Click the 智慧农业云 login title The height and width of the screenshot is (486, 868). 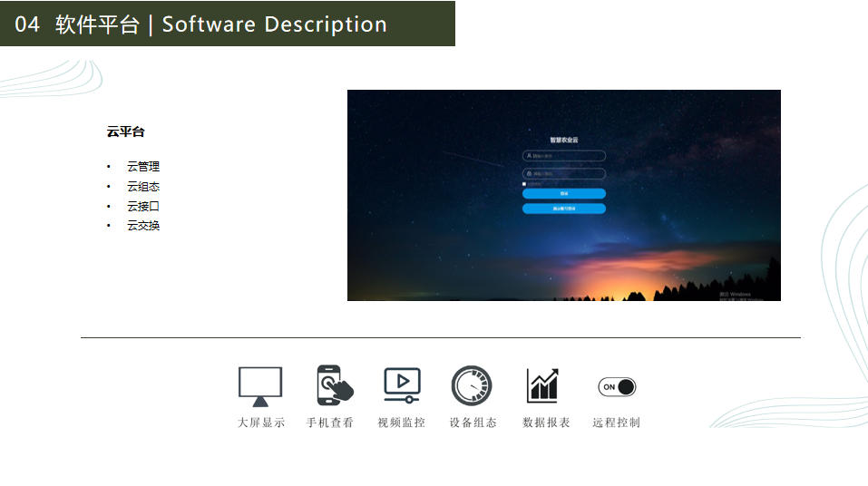click(x=563, y=140)
